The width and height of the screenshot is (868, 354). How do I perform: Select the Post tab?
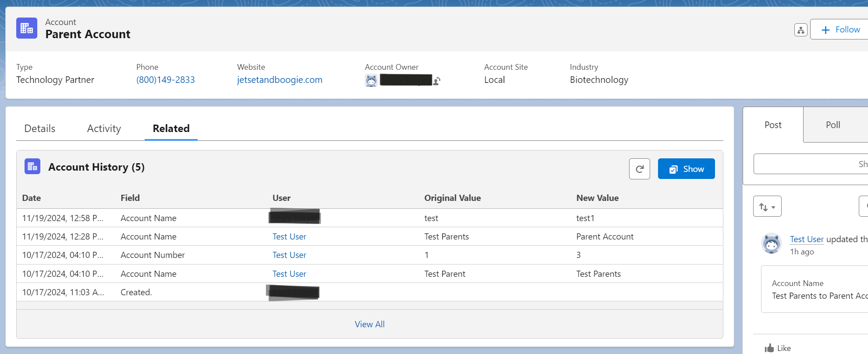pyautogui.click(x=773, y=125)
